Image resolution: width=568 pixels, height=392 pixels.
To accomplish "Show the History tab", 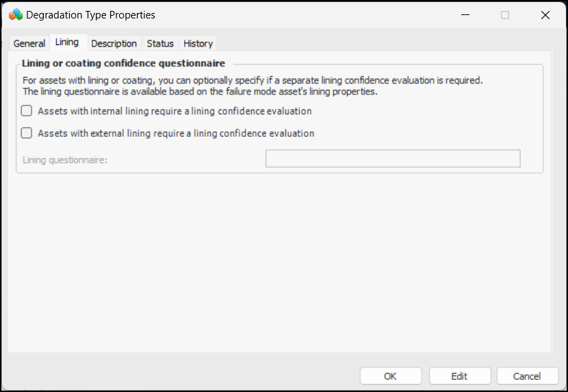I will pos(198,43).
